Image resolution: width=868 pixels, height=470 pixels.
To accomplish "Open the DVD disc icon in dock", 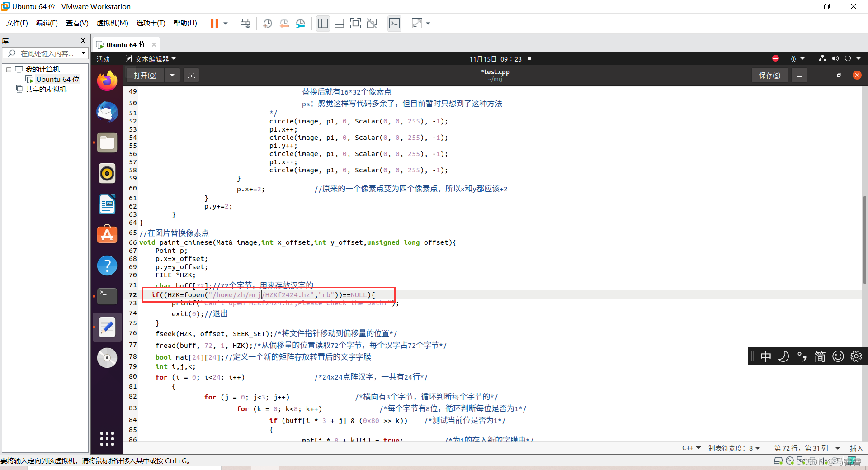I will 107,358.
